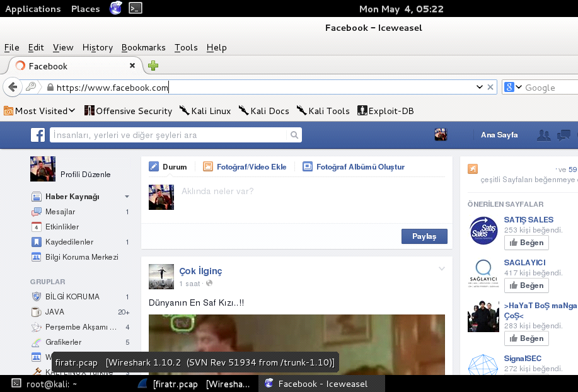Image resolution: width=578 pixels, height=392 pixels.
Task: Stop loading with the X button
Action: 490,88
